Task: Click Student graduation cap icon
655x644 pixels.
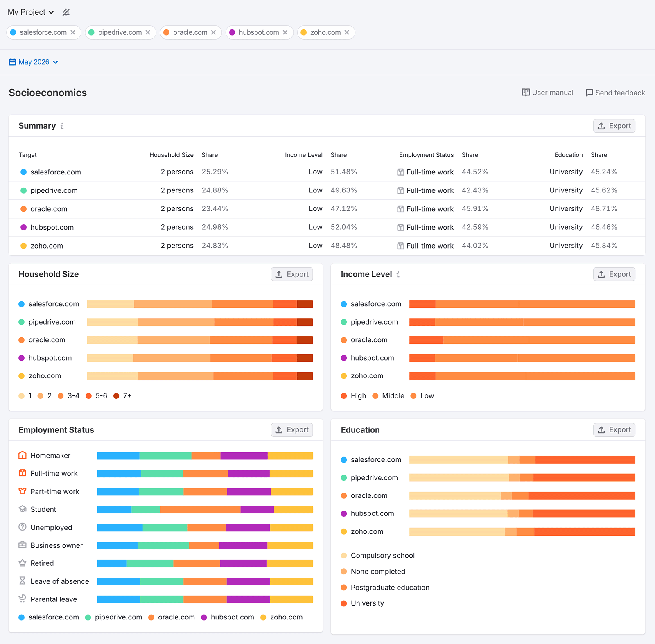Action: coord(23,509)
